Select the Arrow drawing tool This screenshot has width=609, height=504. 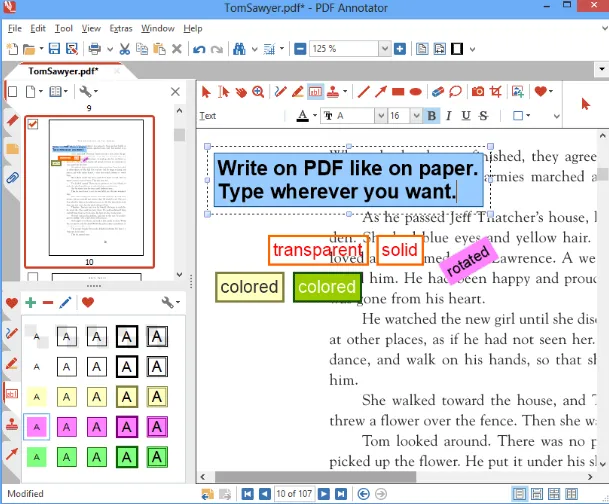click(381, 92)
